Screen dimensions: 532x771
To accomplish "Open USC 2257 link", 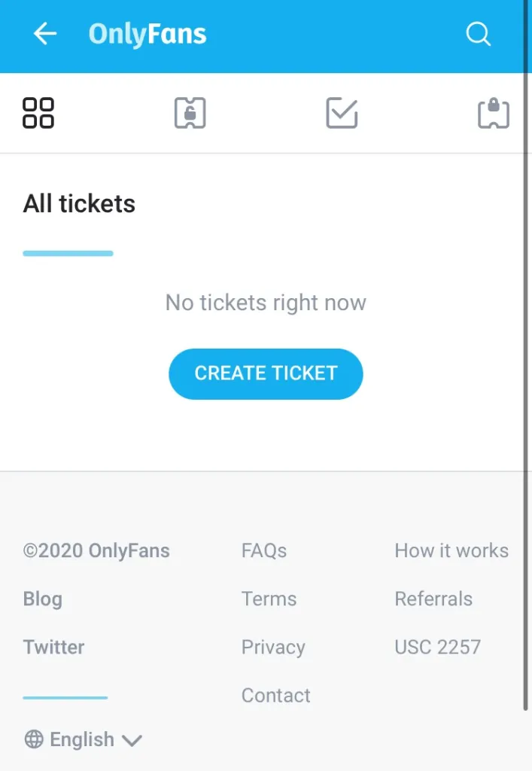I will [x=438, y=647].
